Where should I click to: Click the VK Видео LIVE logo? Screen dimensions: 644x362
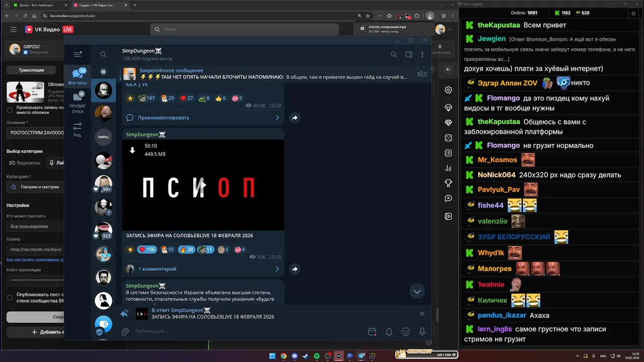tap(49, 30)
